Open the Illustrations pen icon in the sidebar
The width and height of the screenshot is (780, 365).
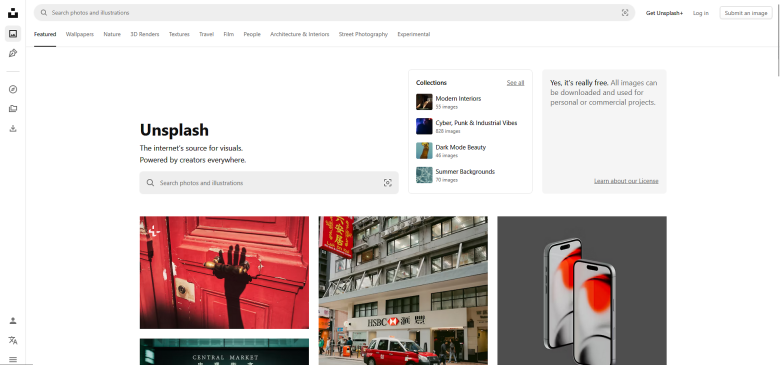[x=13, y=53]
